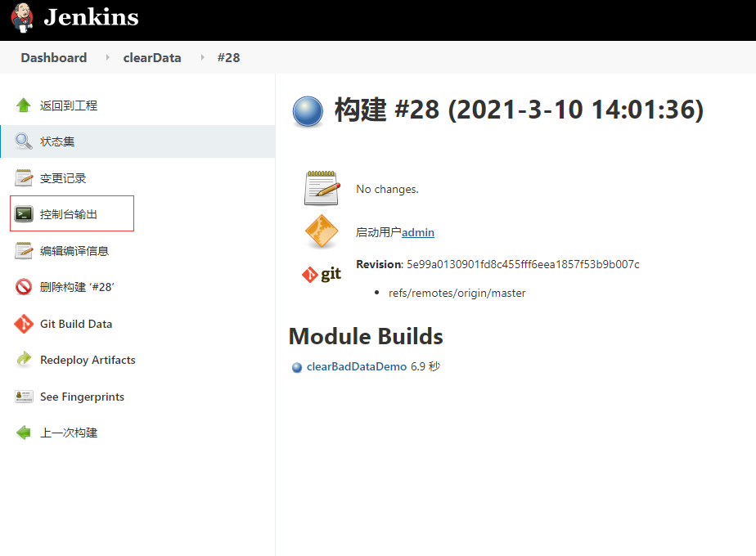Click the small blue clearBadDataDemo status ball
Image resolution: width=756 pixels, height=556 pixels.
(x=297, y=368)
